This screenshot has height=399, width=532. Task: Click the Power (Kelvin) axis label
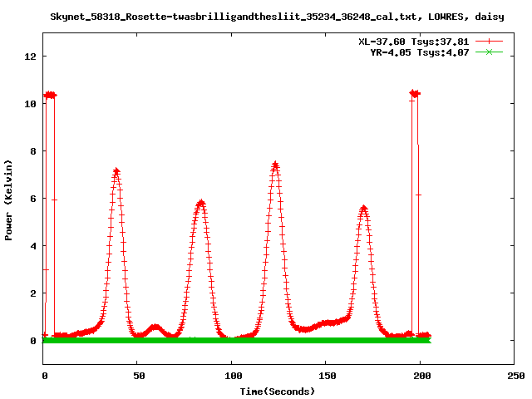tap(8, 200)
